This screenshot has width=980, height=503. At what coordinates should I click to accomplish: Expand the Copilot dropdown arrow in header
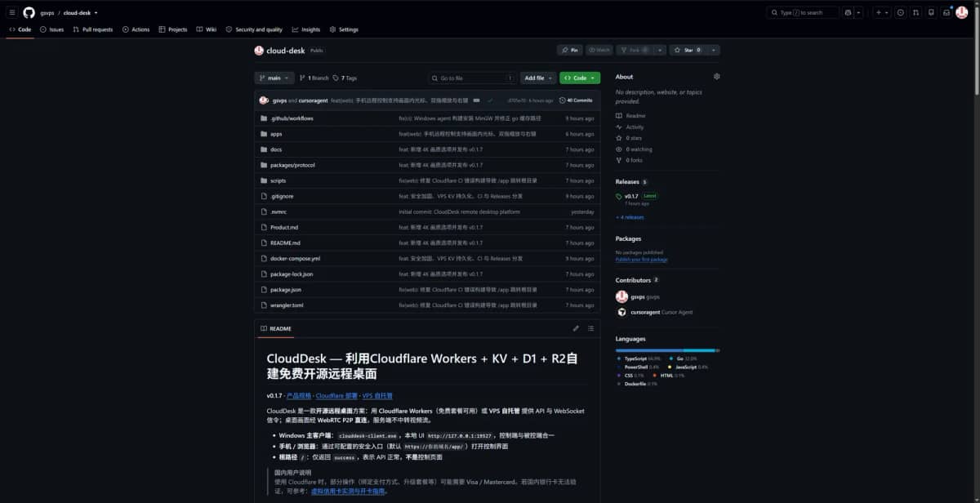859,13
